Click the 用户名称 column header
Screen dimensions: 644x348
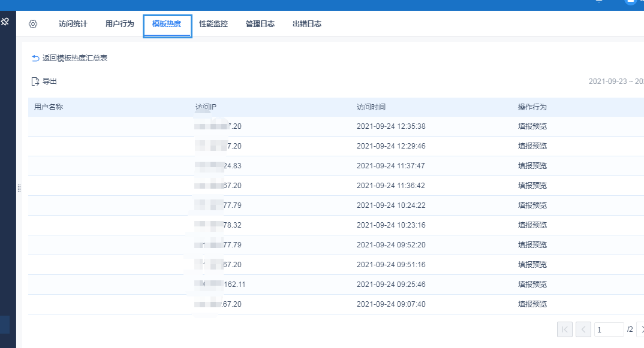49,107
